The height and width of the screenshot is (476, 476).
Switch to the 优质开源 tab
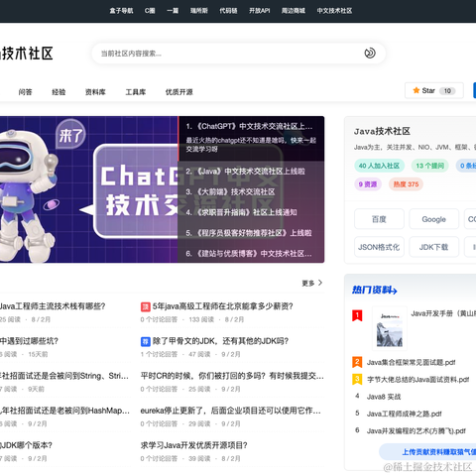(x=179, y=92)
